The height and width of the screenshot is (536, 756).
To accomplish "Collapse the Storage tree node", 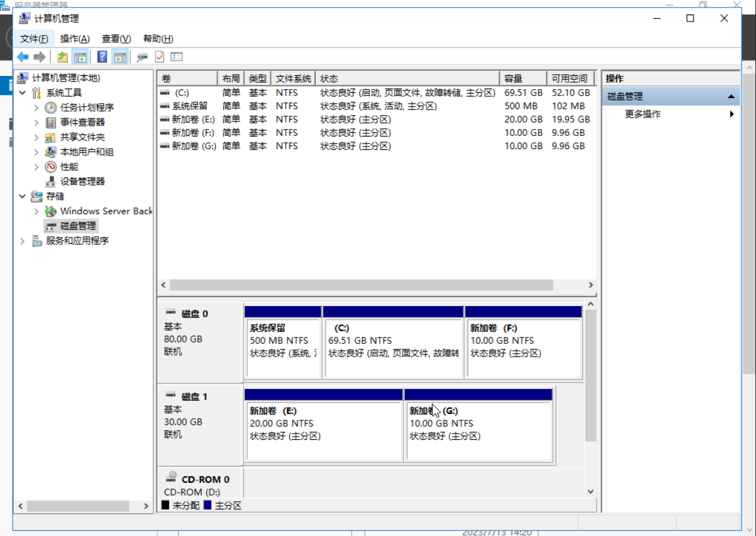I will tap(23, 197).
